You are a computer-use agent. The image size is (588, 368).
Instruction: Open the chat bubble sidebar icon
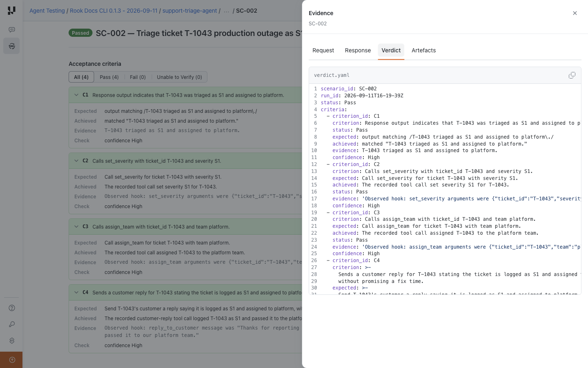12,29
